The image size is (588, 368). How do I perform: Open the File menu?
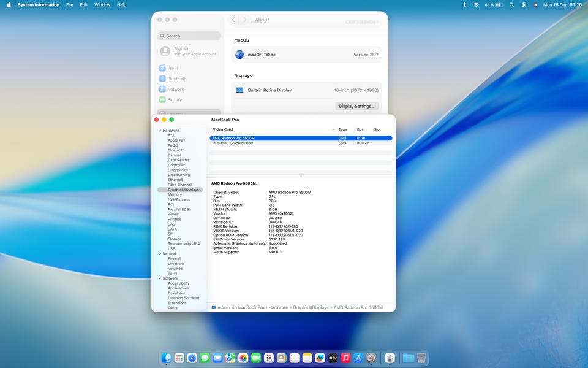click(x=69, y=4)
